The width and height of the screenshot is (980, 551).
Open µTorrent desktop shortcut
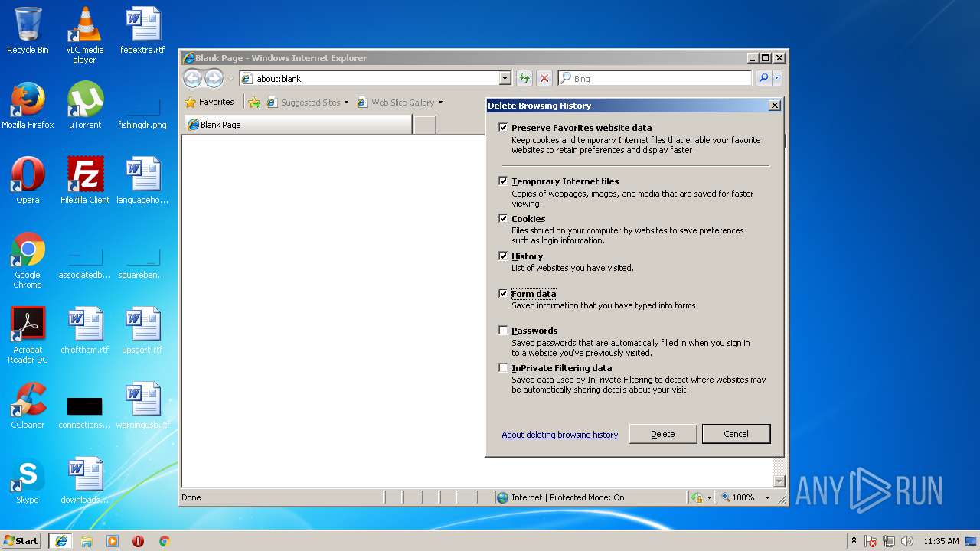[84, 106]
